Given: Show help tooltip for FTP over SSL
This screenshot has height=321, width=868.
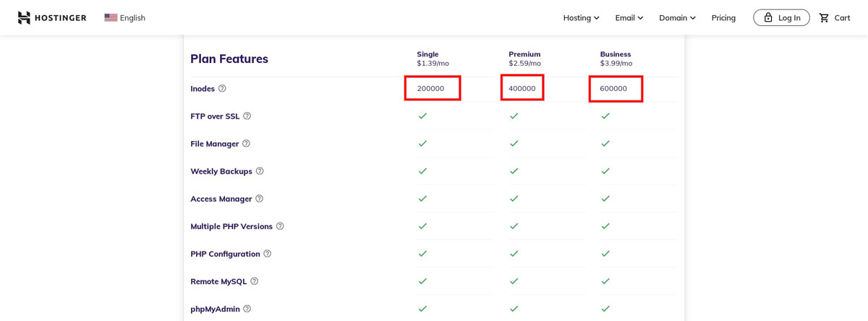Looking at the screenshot, I should click(x=247, y=116).
